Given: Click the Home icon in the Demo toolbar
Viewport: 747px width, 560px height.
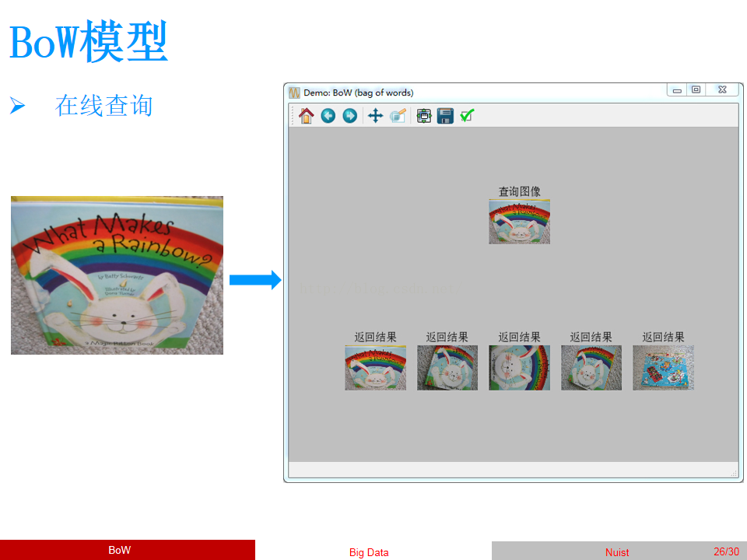Looking at the screenshot, I should [x=307, y=116].
